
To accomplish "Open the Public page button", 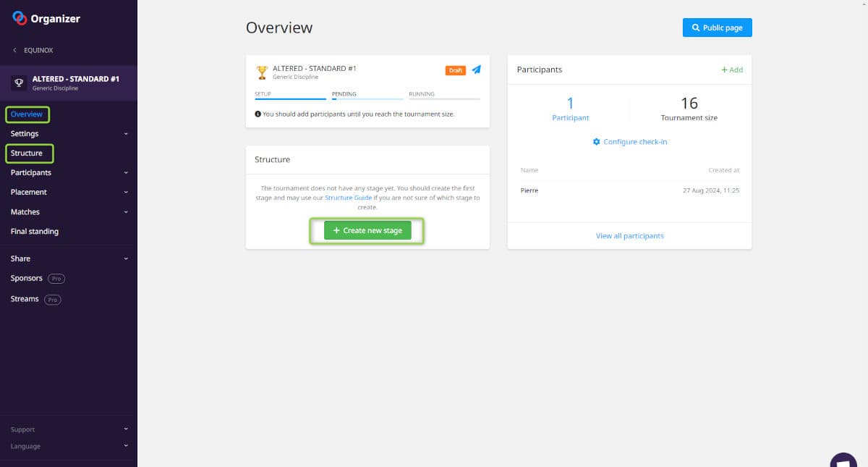I will [x=717, y=28].
